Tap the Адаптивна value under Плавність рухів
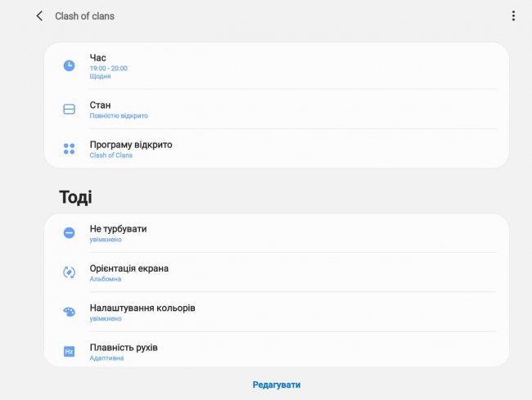The width and height of the screenshot is (532, 400). 106,358
